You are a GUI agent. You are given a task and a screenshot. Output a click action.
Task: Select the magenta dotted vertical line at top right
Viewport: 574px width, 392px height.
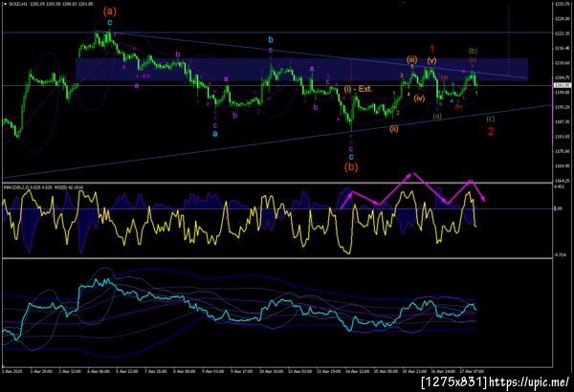click(509, 38)
